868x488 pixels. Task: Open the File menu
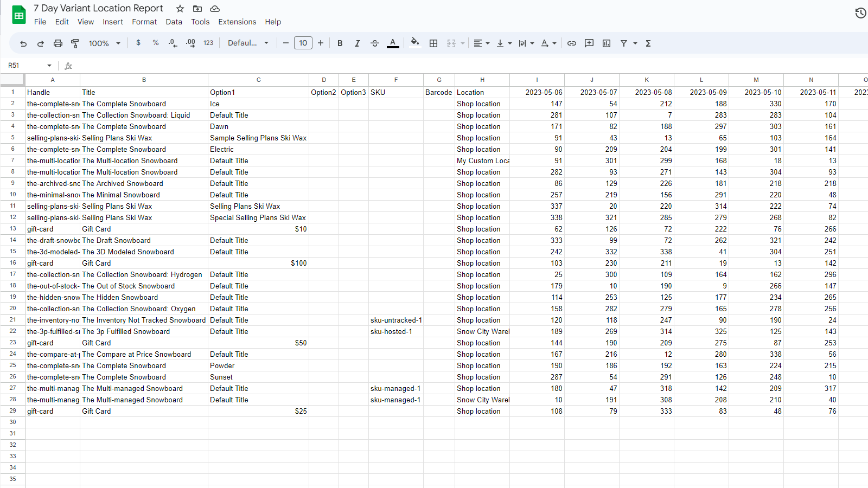(x=40, y=22)
